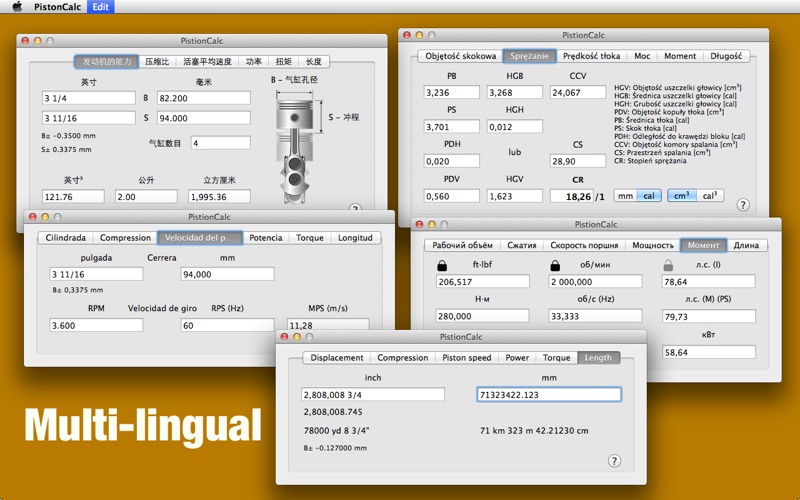Click the text 78000 yd 8 3/4"
The height and width of the screenshot is (500, 800).
point(337,431)
